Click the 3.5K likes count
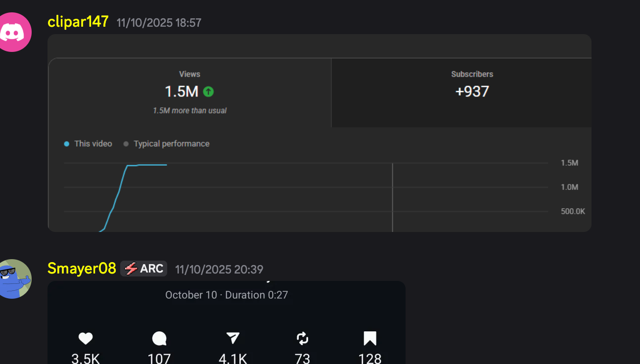Image resolution: width=640 pixels, height=364 pixels. click(x=85, y=357)
